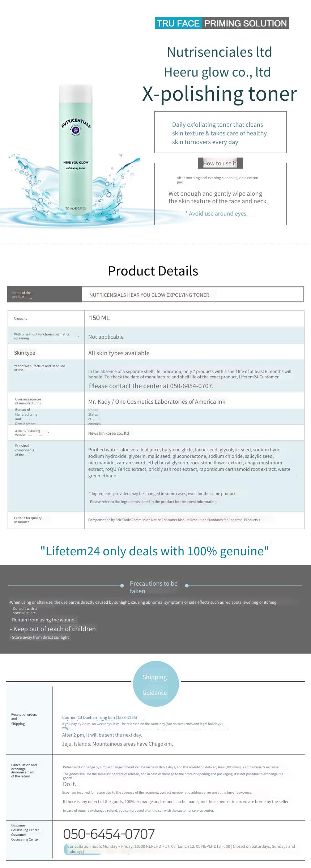Click the consultation hours highlighted text
Screen dimensions: 311x868
click(x=181, y=849)
